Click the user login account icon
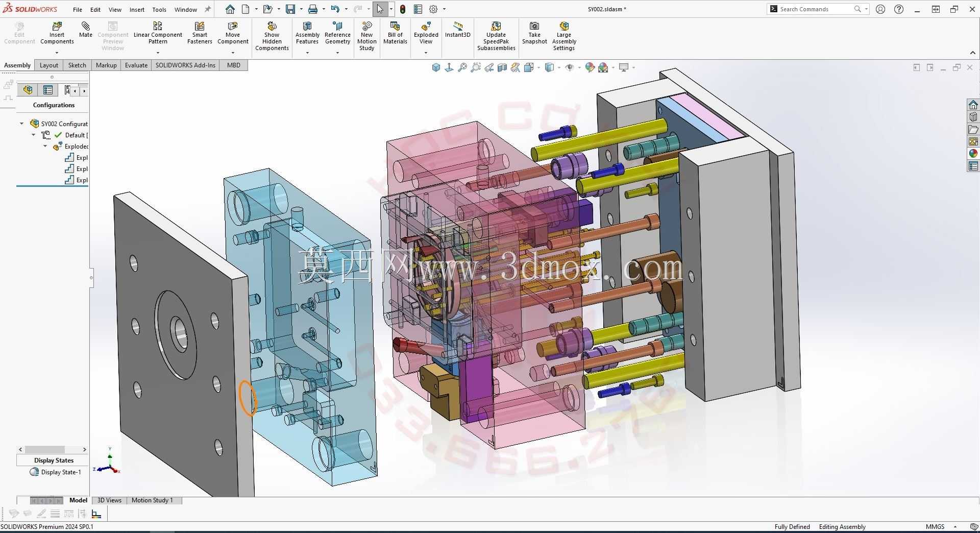The image size is (980, 533). (x=880, y=9)
